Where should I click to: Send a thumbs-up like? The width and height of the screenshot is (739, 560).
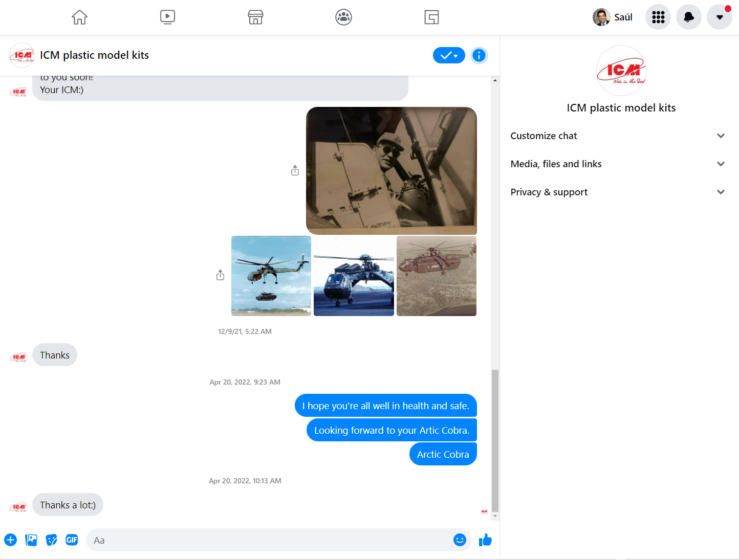coord(485,540)
